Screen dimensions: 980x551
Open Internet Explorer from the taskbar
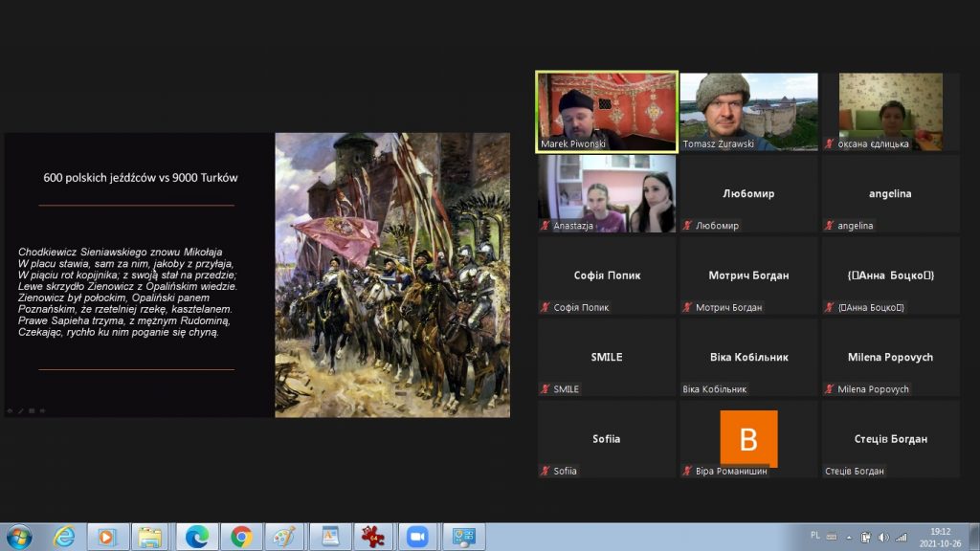pyautogui.click(x=64, y=537)
